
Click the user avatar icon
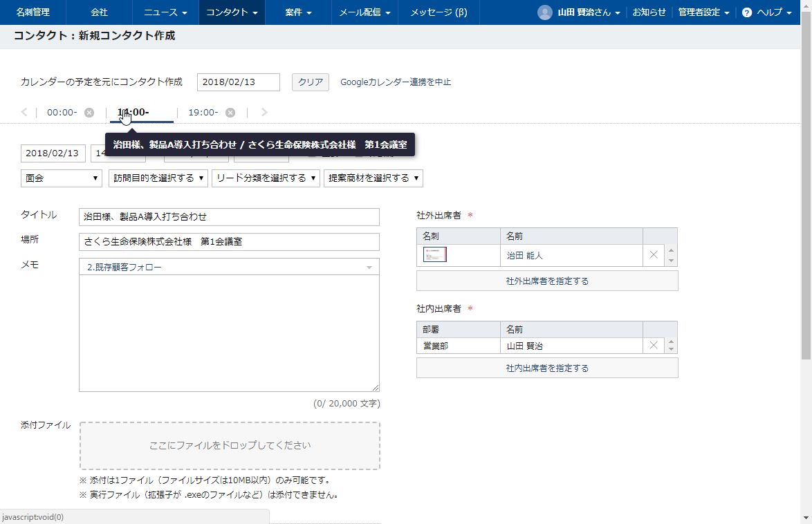pyautogui.click(x=545, y=12)
